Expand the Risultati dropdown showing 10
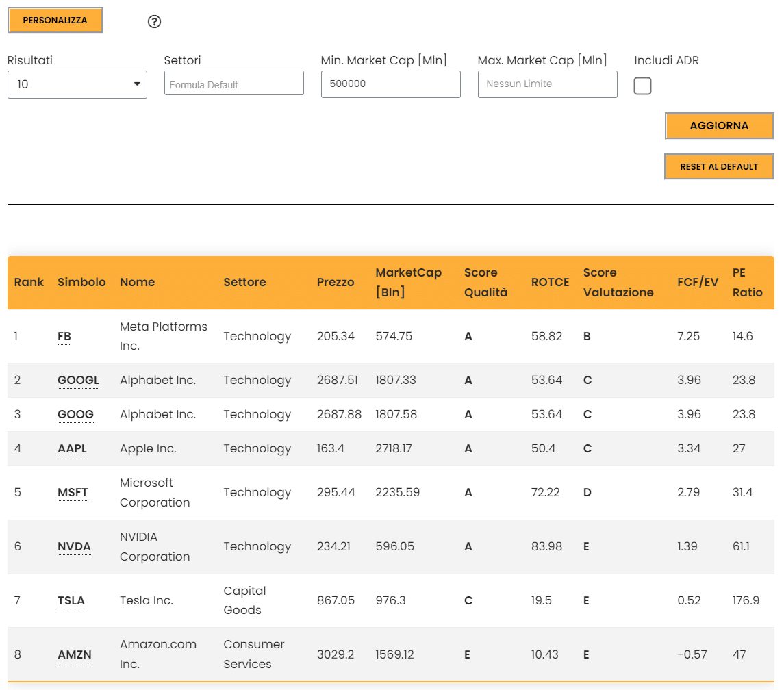 (77, 84)
